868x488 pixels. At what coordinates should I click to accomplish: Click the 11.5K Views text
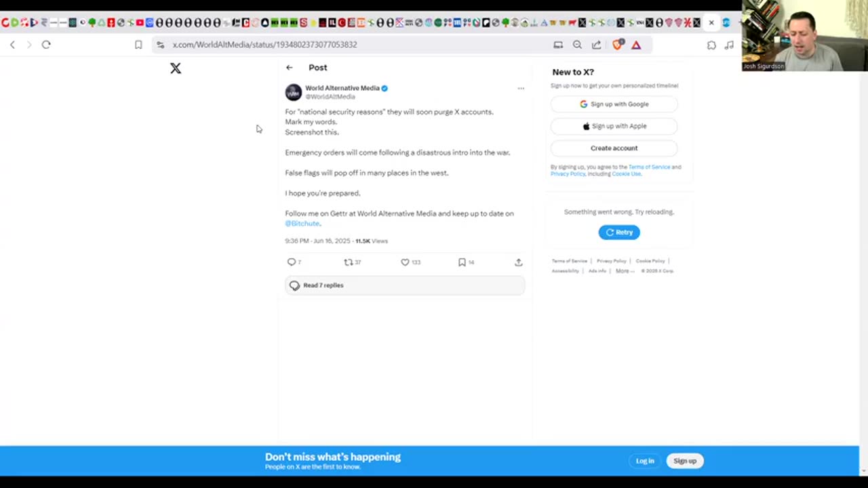pos(372,241)
